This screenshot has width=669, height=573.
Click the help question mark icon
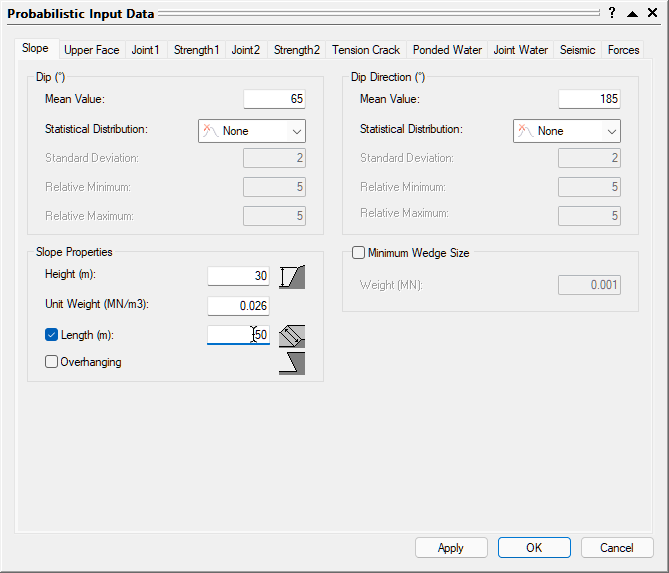coord(611,13)
